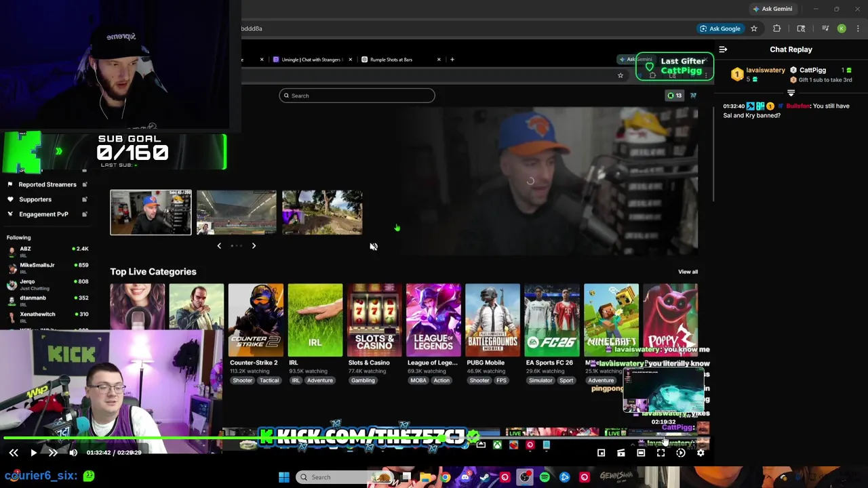868x488 pixels.
Task: Open League of Legends category
Action: (433, 320)
